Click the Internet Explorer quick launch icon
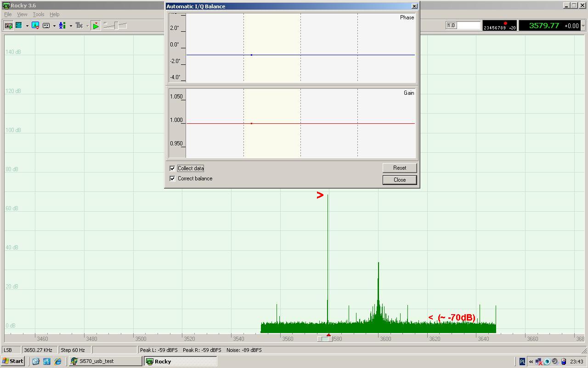 [58, 362]
